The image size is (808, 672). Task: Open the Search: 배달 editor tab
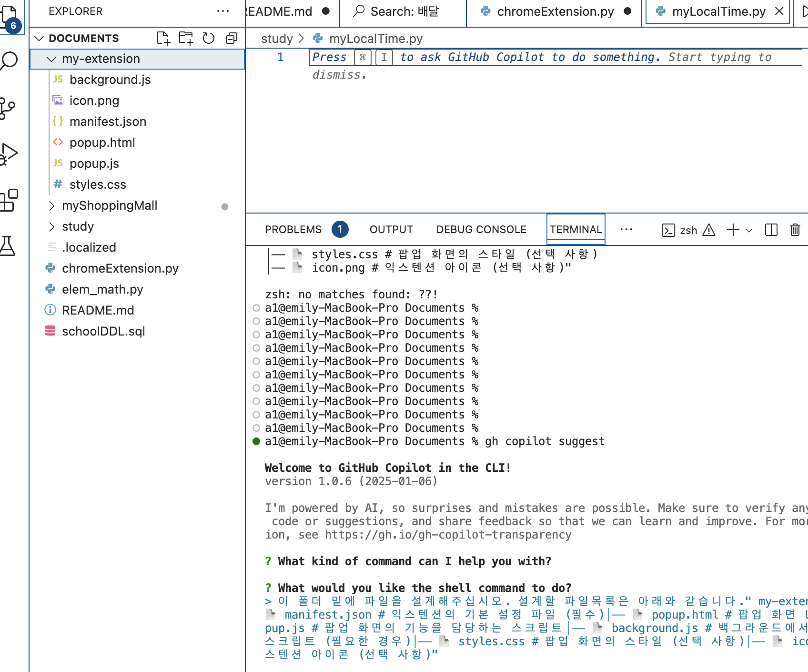(x=403, y=11)
